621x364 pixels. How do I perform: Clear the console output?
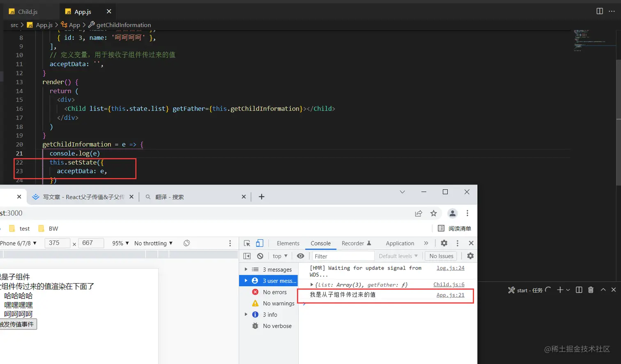pyautogui.click(x=260, y=256)
